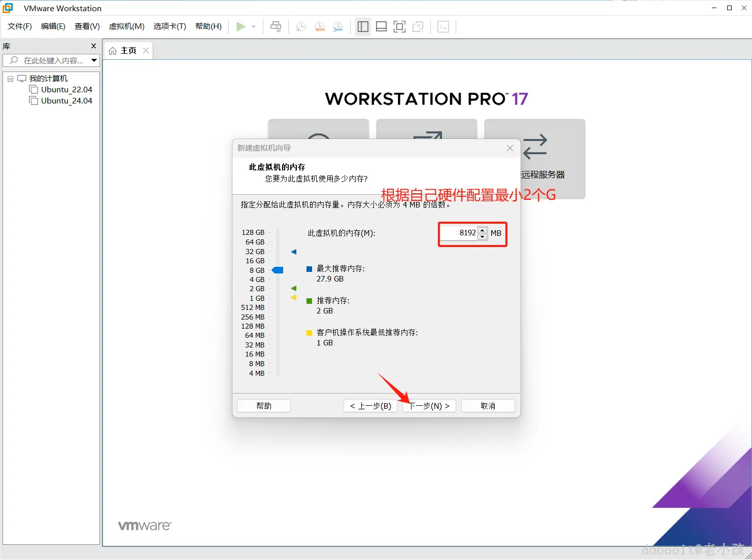Viewport: 752px width, 560px height.
Task: Open the library search dropdown arrow
Action: click(94, 60)
